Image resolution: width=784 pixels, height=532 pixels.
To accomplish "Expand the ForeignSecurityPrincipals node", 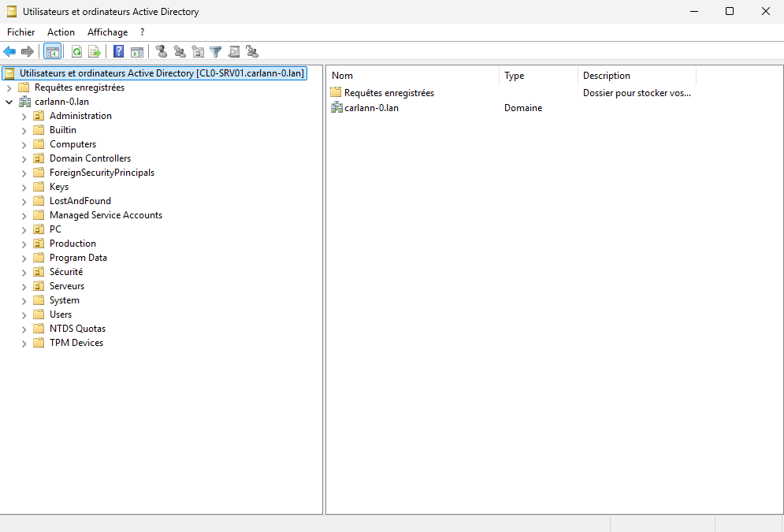I will [24, 173].
